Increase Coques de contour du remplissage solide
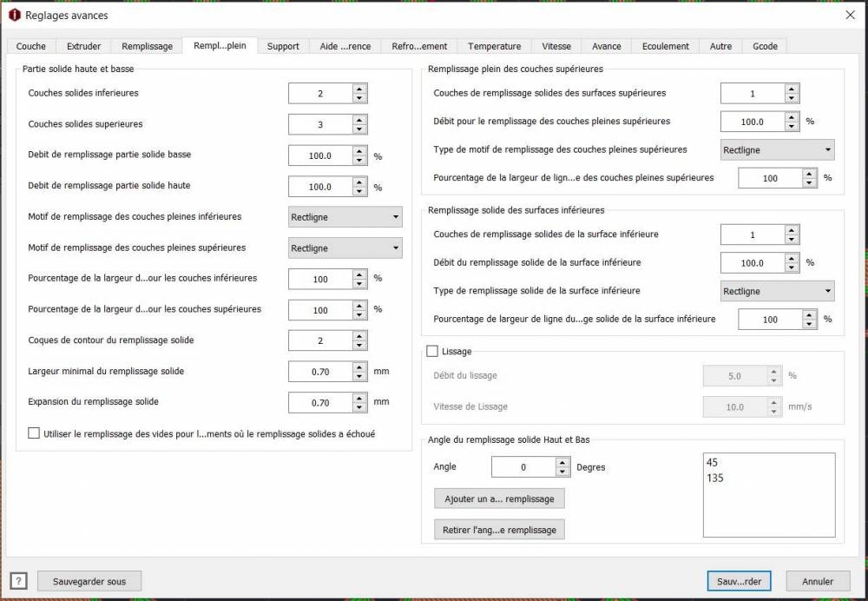Image resolution: width=868 pixels, height=601 pixels. (x=359, y=335)
